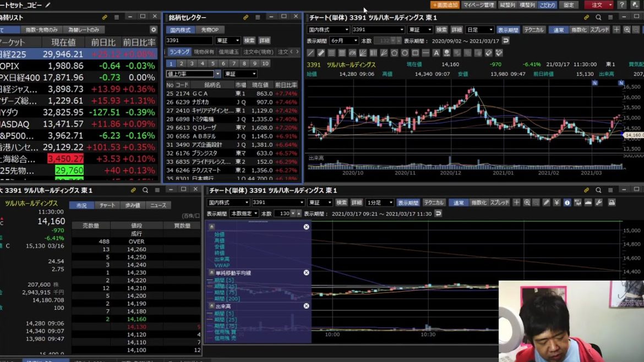Open the 日足 timeframe dropdown
Screen dimensions: 644x362
(479, 30)
